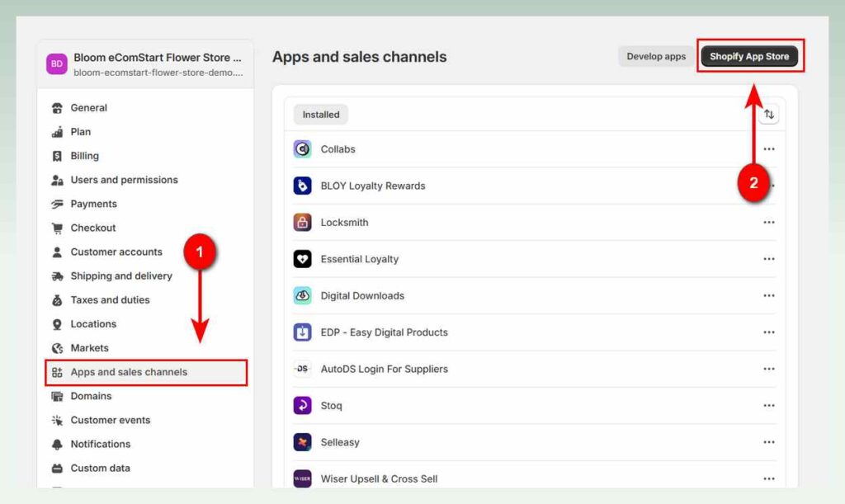Click the Essential Loyalty heart icon

click(x=302, y=258)
